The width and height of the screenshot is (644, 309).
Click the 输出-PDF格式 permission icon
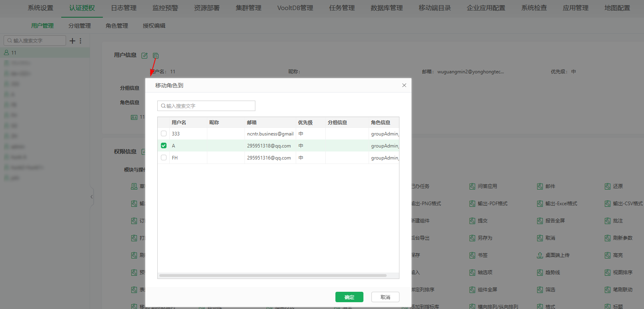point(472,204)
